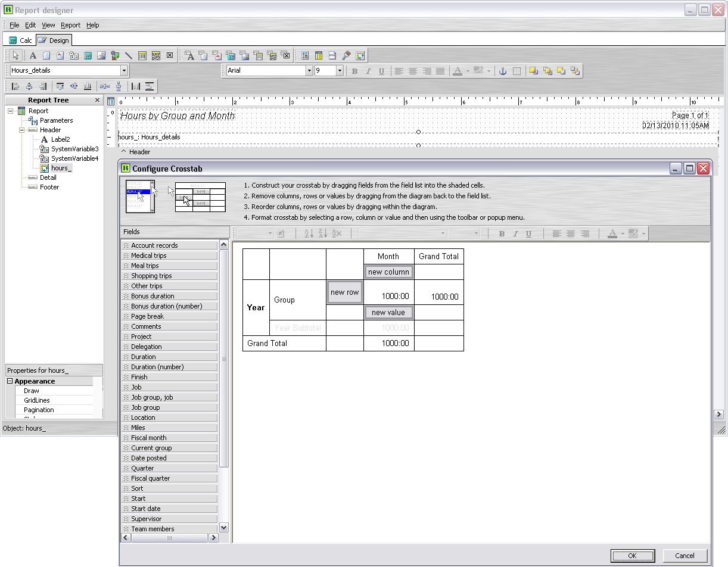The width and height of the screenshot is (728, 567).
Task: Click the Fields list scroll-down arrow
Action: click(x=224, y=528)
